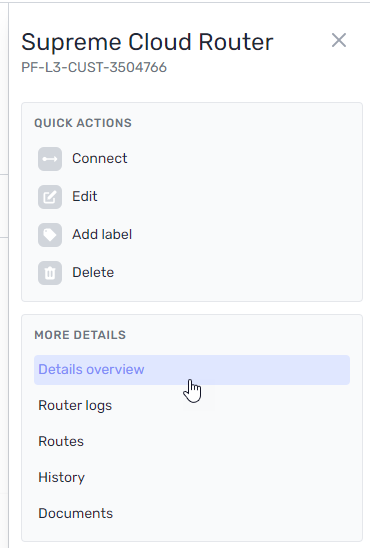Click the Add label tag icon
Image resolution: width=370 pixels, height=548 pixels.
50,235
